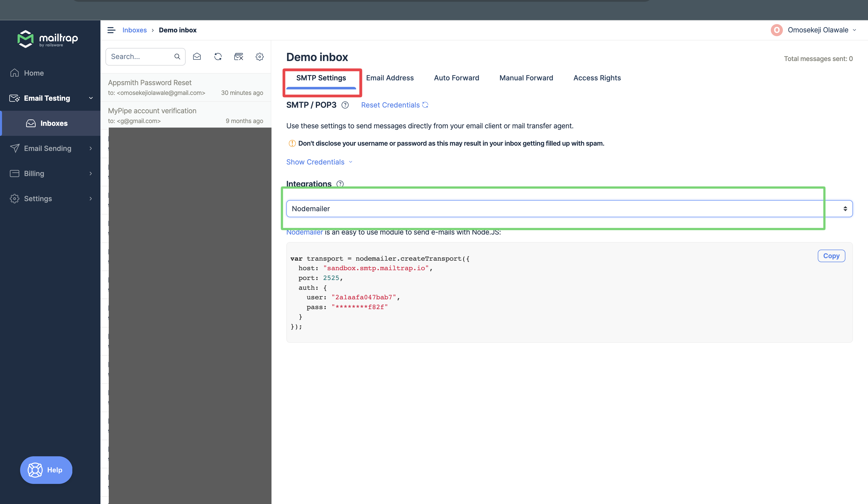Click the SMTP/POP3 help question mark
Screen dimensions: 868x504
point(344,105)
